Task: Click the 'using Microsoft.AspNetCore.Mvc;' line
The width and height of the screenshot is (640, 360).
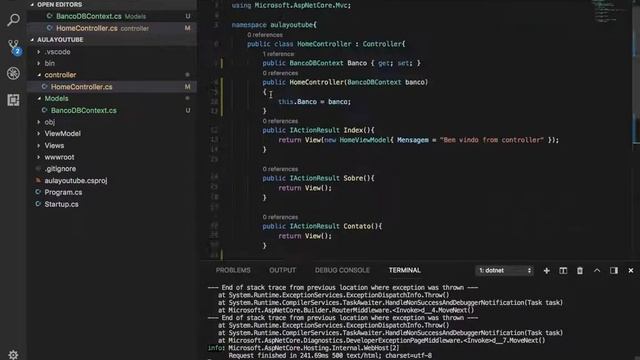Action: (x=291, y=6)
